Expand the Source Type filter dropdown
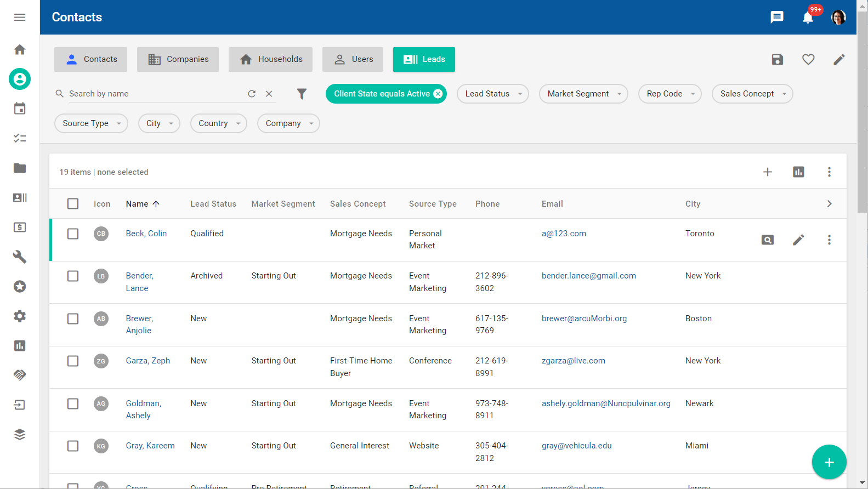The width and height of the screenshot is (868, 489). coord(91,123)
